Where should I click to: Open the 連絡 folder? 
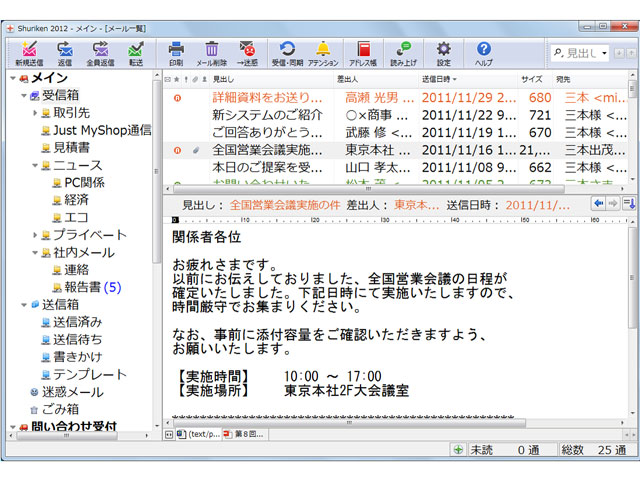coord(71,270)
